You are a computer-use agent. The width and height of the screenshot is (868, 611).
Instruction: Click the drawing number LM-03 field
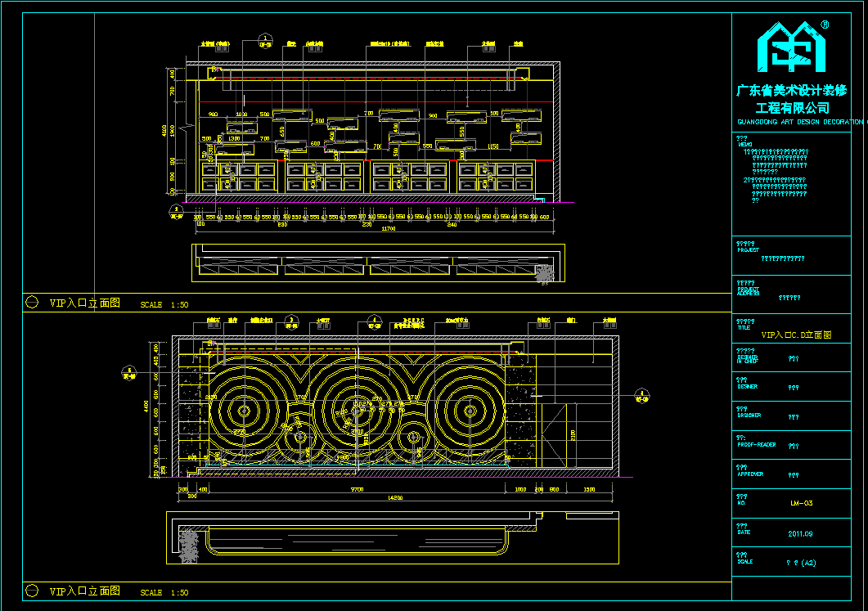[x=801, y=503]
